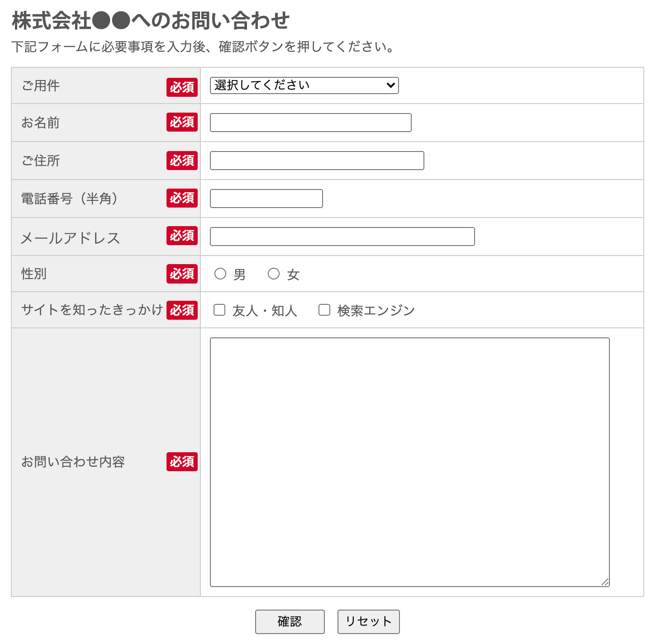Click the 必須 badge beside お問い合わせ内容
656x644 pixels.
[x=182, y=462]
